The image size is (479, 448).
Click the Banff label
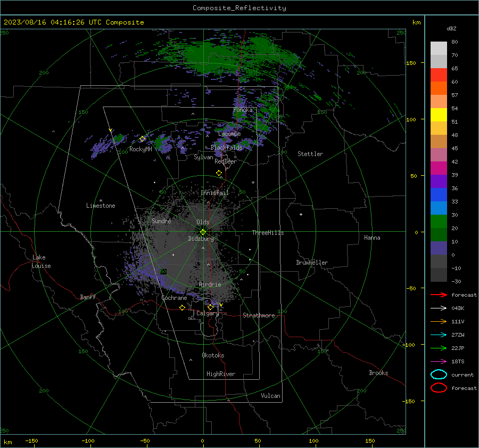tap(88, 297)
